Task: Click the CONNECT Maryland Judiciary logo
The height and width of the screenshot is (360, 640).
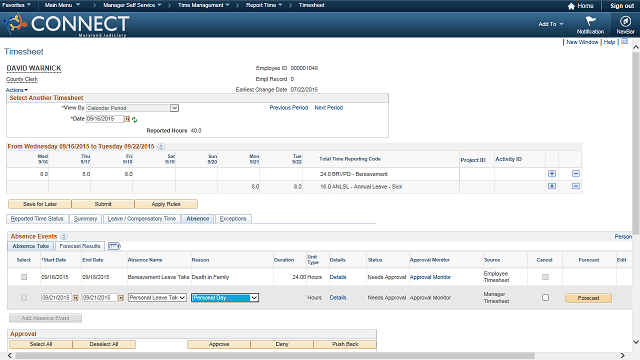Action: pos(67,24)
